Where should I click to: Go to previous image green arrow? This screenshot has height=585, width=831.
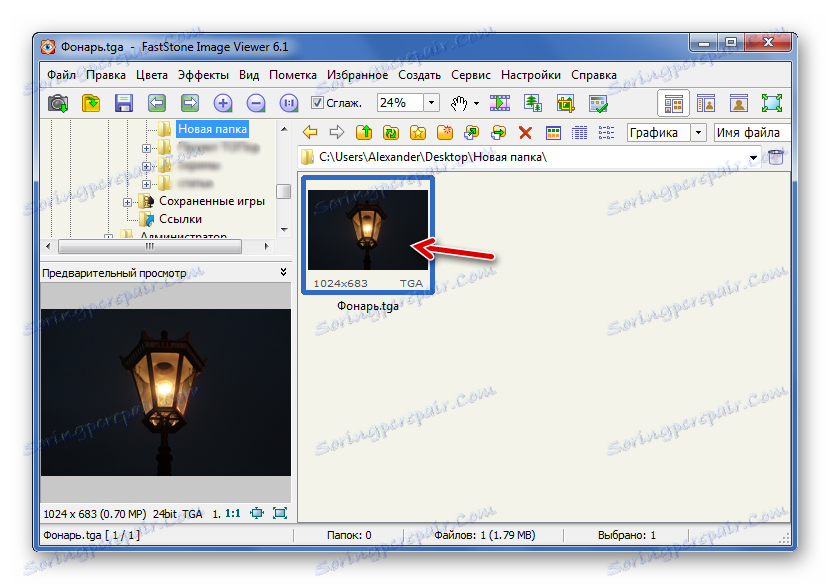pos(157,103)
